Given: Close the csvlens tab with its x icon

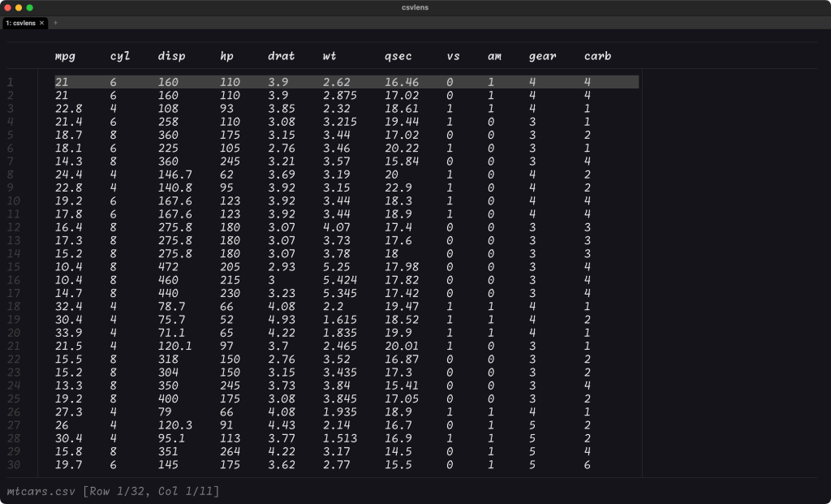Looking at the screenshot, I should [42, 24].
